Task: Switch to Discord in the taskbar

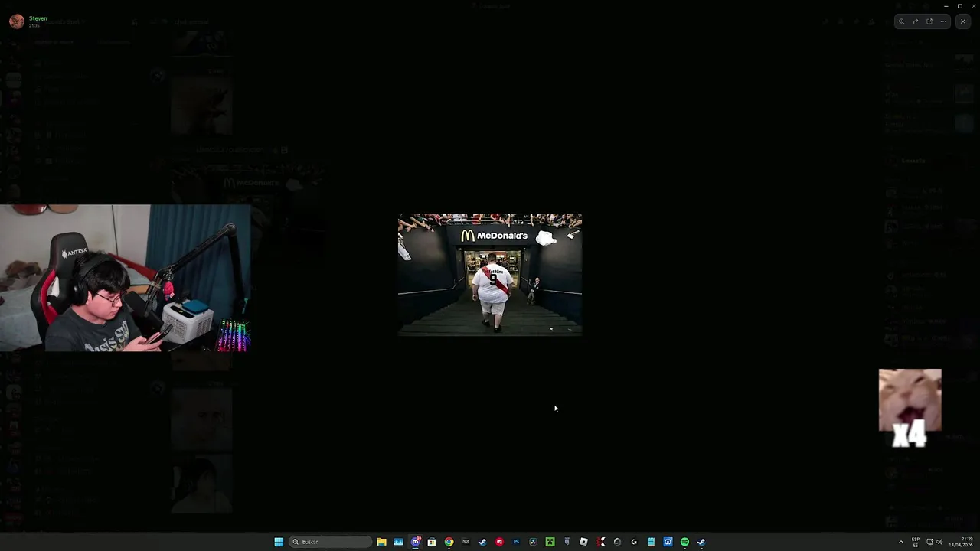Action: [415, 542]
